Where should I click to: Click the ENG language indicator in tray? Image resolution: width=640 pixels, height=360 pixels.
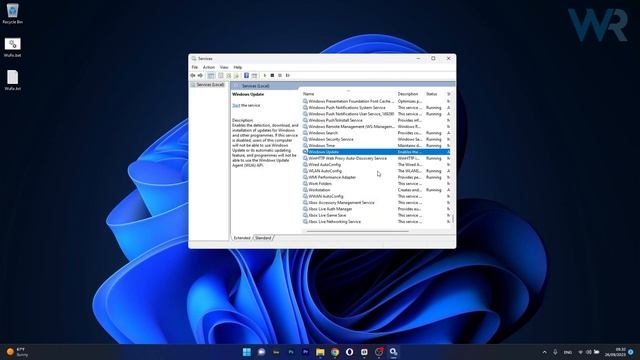(x=568, y=352)
